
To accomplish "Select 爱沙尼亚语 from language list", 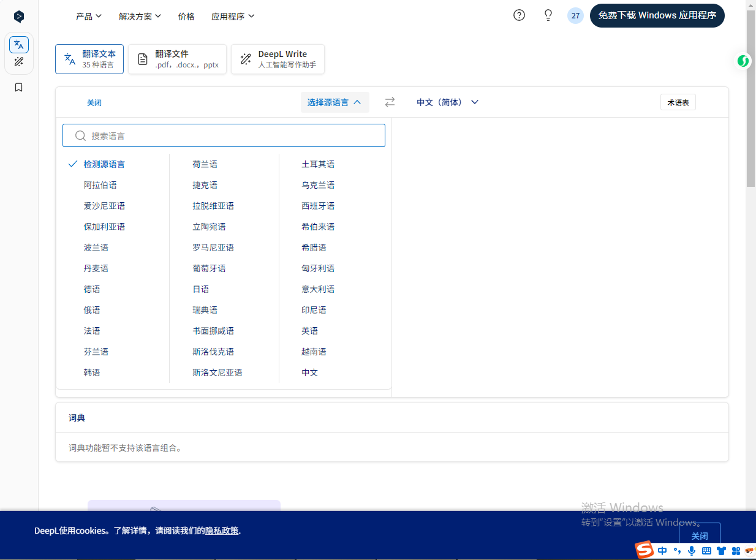I will pos(104,206).
